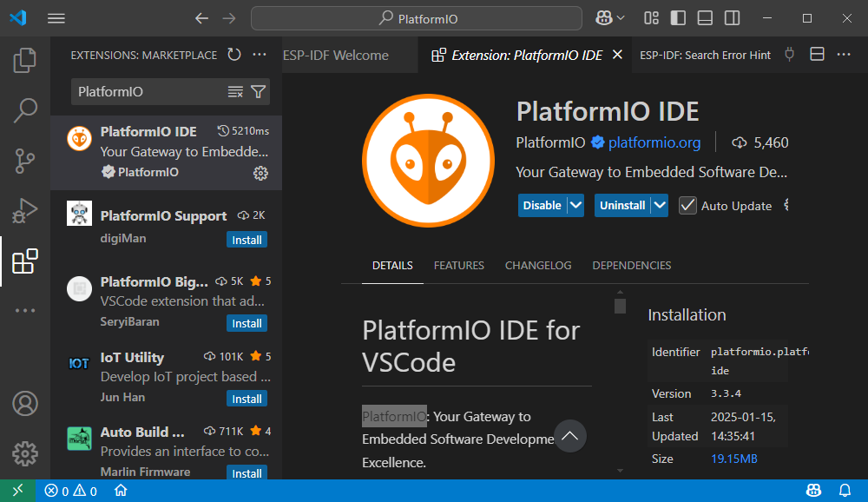Image resolution: width=868 pixels, height=502 pixels.
Task: Open the FEATURES tab
Action: click(459, 266)
